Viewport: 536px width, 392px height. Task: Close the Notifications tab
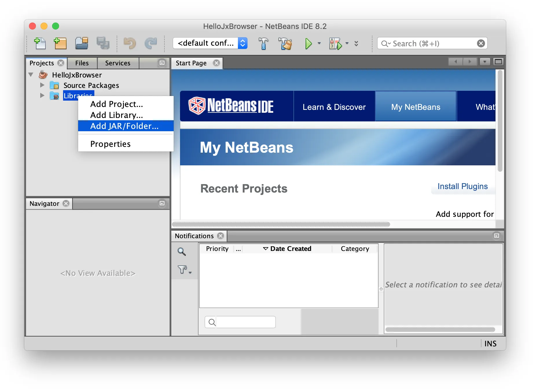pyautogui.click(x=221, y=236)
